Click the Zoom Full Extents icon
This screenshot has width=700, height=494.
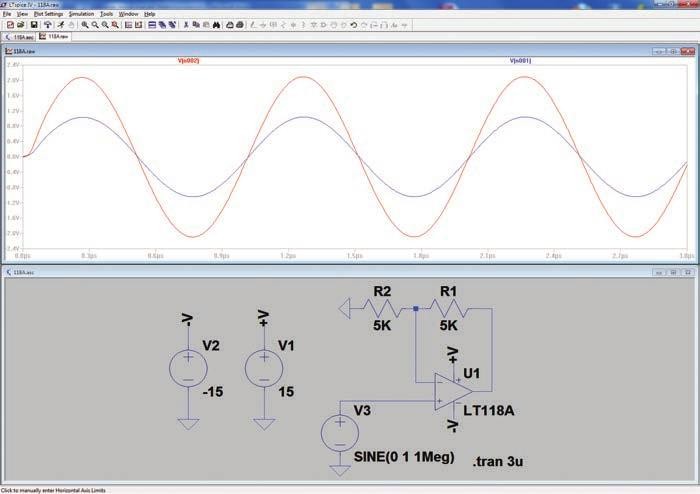tap(115, 25)
